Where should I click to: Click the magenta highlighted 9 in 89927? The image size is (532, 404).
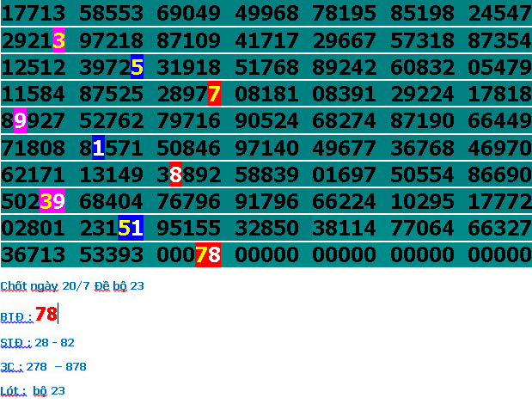[20, 121]
